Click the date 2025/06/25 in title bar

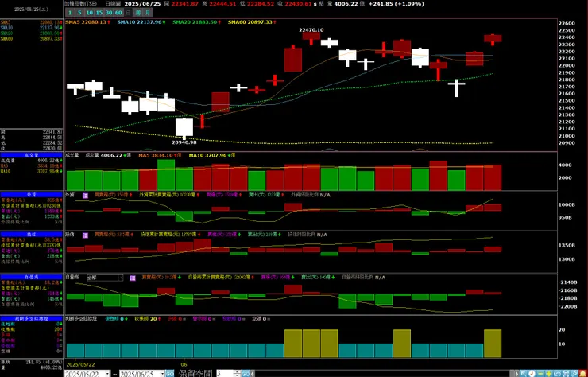141,4
